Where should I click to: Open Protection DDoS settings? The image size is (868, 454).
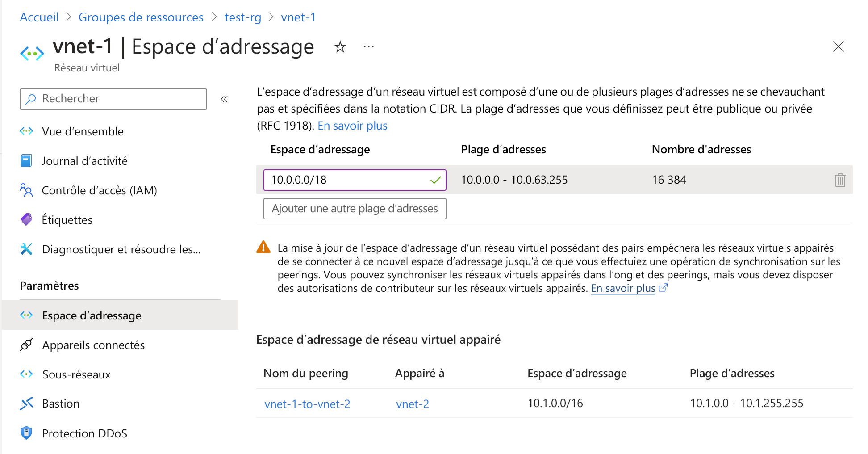[84, 433]
